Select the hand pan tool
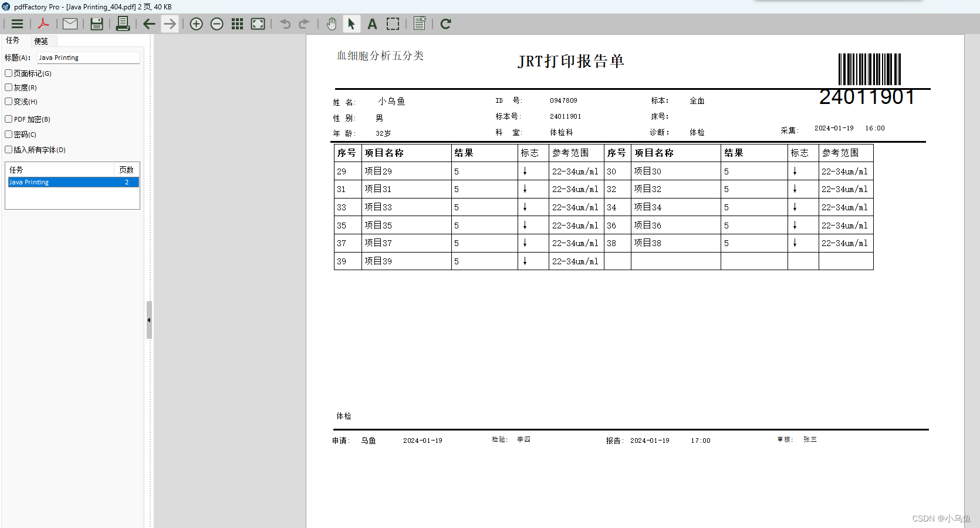Screen dimensions: 980x528 click(x=332, y=24)
